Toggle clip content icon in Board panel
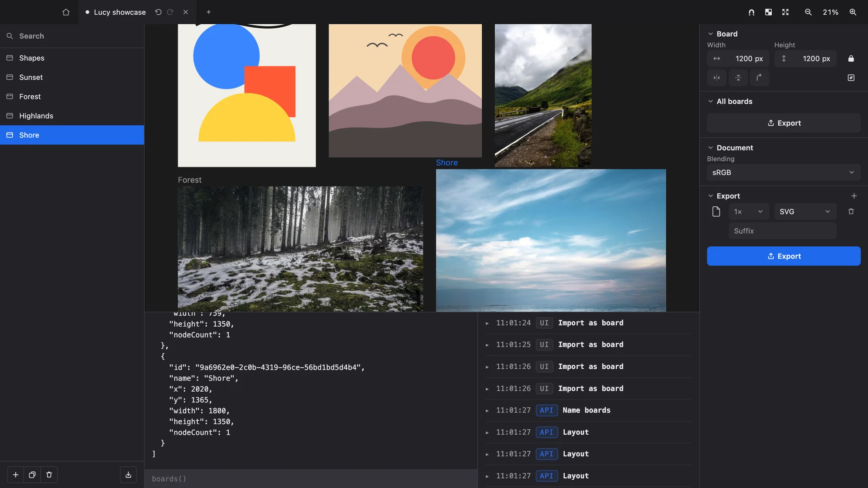This screenshot has width=868, height=488. click(851, 78)
